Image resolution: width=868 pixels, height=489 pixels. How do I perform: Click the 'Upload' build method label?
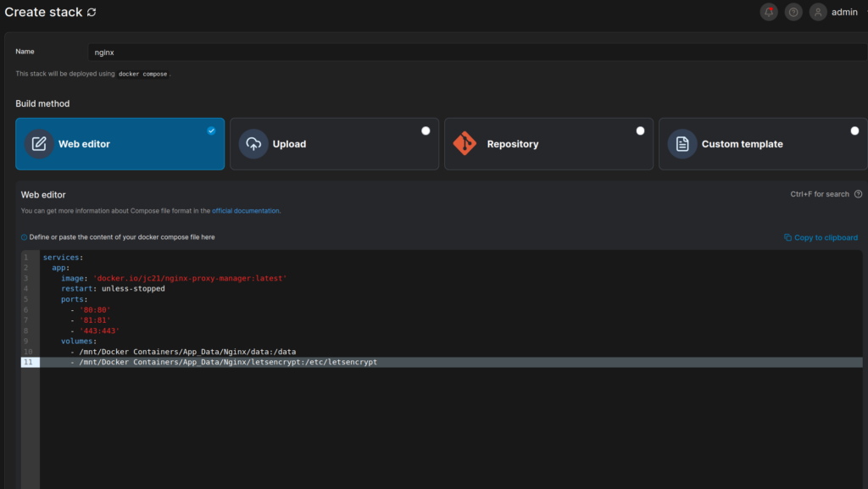click(x=290, y=144)
